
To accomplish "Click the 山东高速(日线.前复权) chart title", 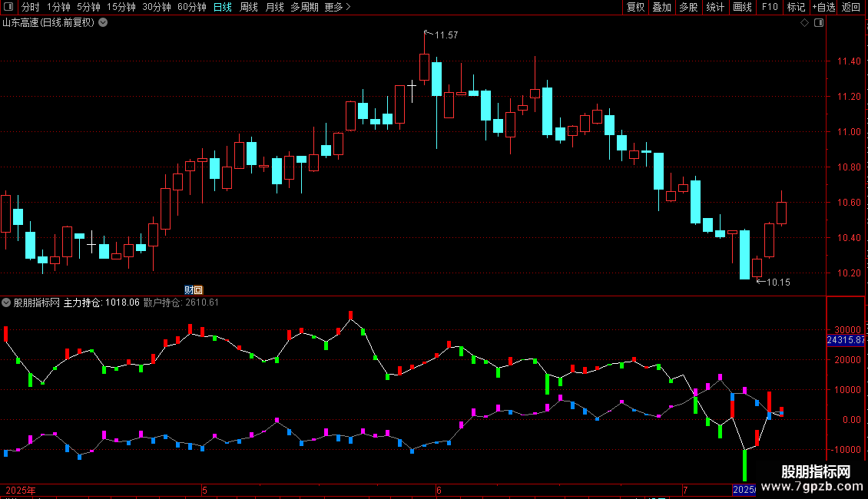I will pyautogui.click(x=48, y=23).
